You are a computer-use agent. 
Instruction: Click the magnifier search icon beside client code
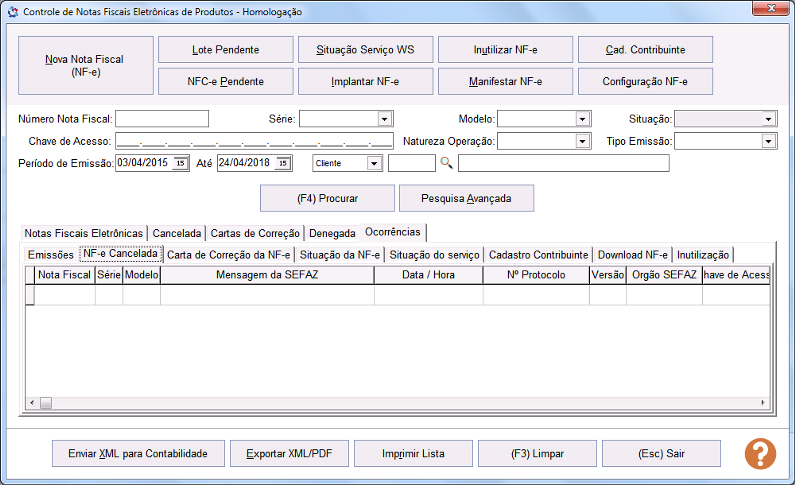click(446, 163)
